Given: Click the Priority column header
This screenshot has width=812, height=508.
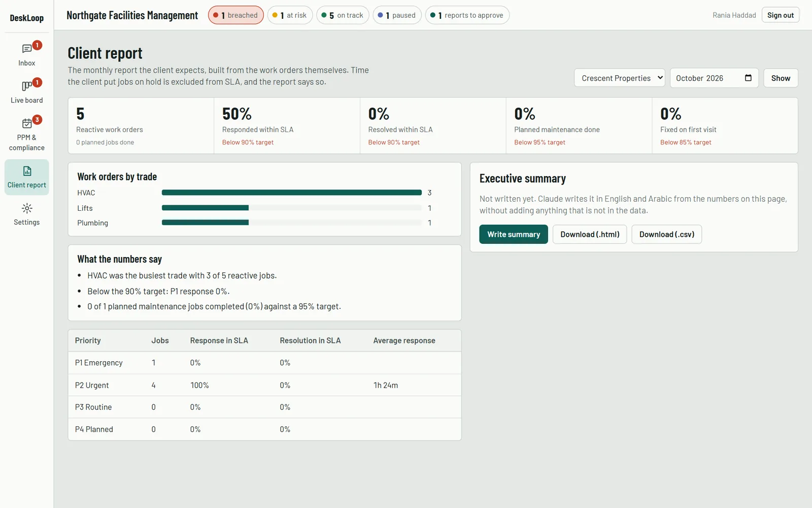Looking at the screenshot, I should (88, 340).
